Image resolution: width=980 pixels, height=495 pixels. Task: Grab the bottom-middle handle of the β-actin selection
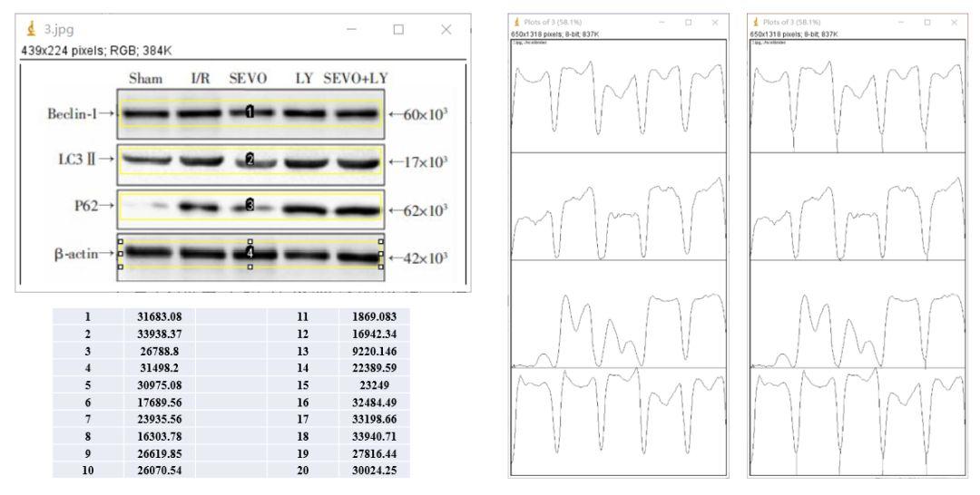pos(250,267)
